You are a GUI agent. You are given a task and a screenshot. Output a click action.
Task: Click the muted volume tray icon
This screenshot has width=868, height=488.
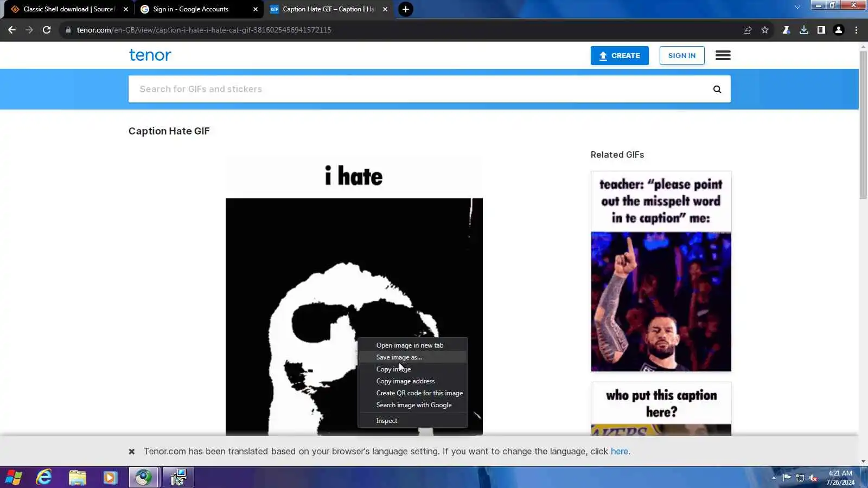(813, 478)
